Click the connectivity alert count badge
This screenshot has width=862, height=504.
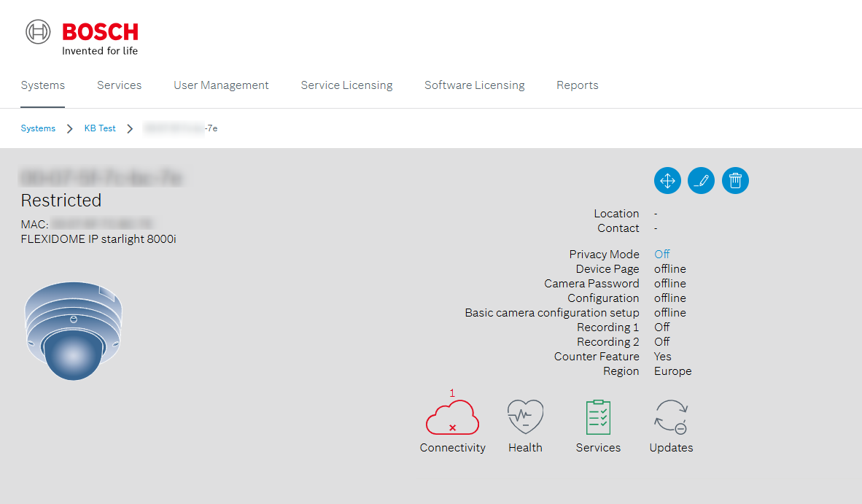(452, 393)
